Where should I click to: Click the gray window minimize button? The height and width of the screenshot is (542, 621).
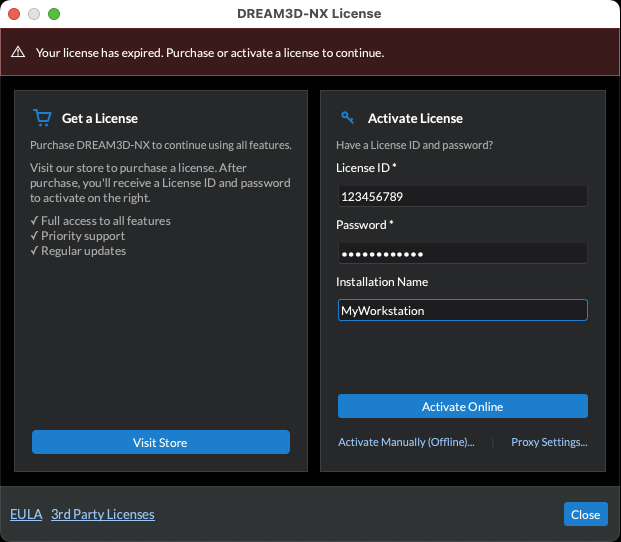34,14
